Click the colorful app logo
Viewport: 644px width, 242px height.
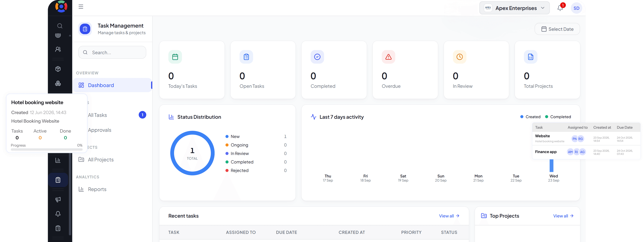(61, 6)
